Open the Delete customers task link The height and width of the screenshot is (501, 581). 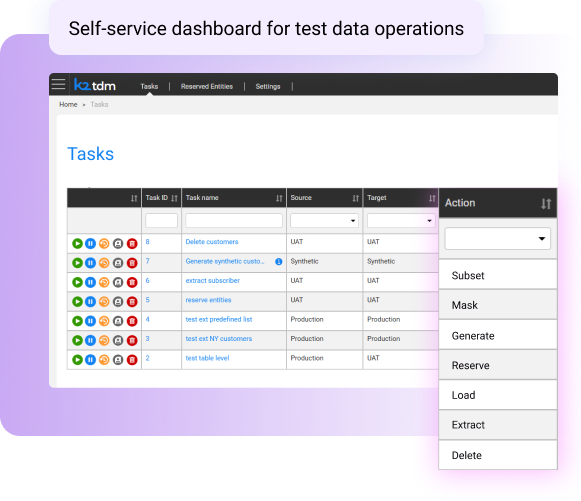(x=212, y=242)
